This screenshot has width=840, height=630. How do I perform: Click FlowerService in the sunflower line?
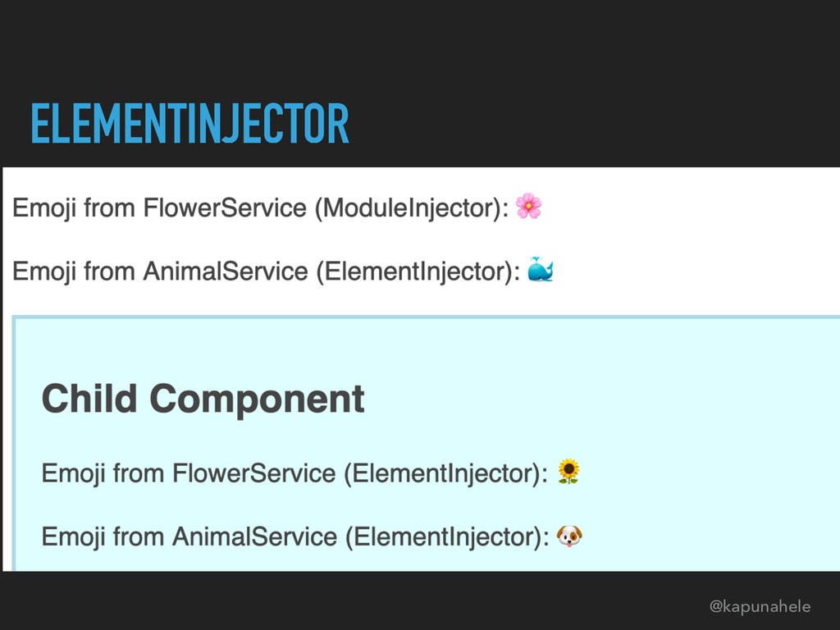pos(254,473)
